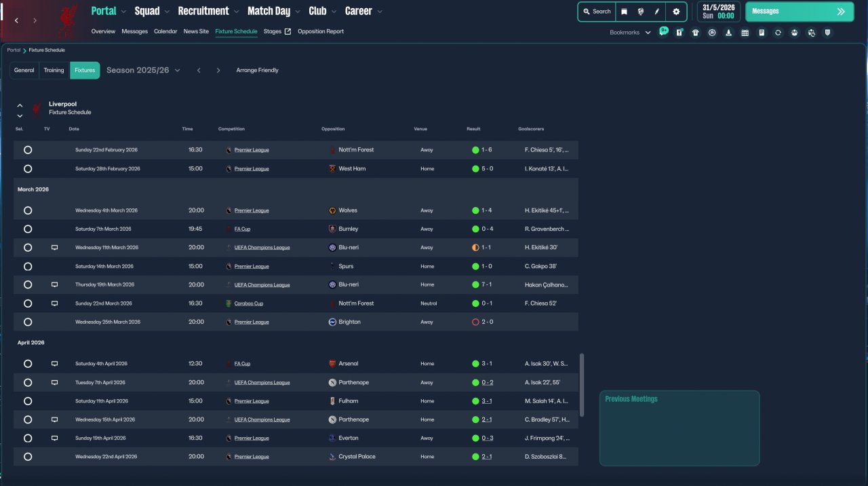The height and width of the screenshot is (486, 868).
Task: Select the radio button for West Ham fixture
Action: coord(28,168)
